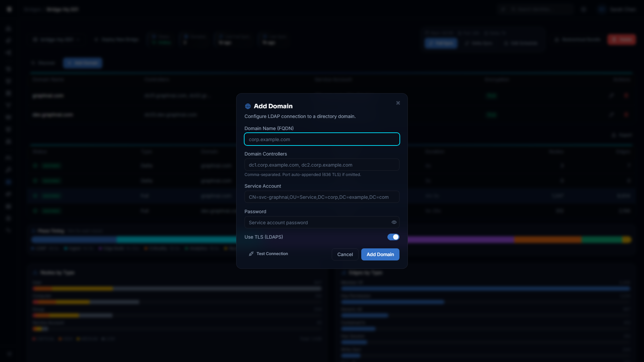Click the globe icon in the Add Domain header
This screenshot has width=644, height=362.
coord(248,106)
